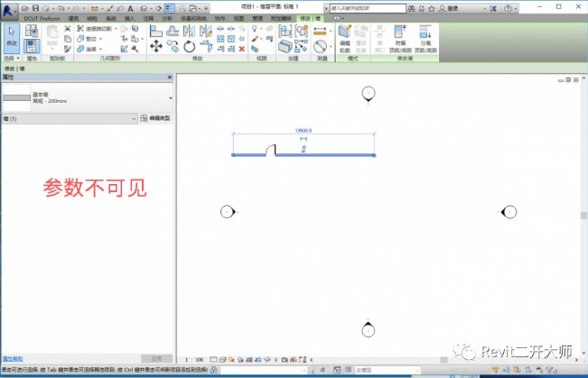The height and width of the screenshot is (378, 588).
Task: Select the Trim/Extend to Corner tool
Action: [x=206, y=46]
